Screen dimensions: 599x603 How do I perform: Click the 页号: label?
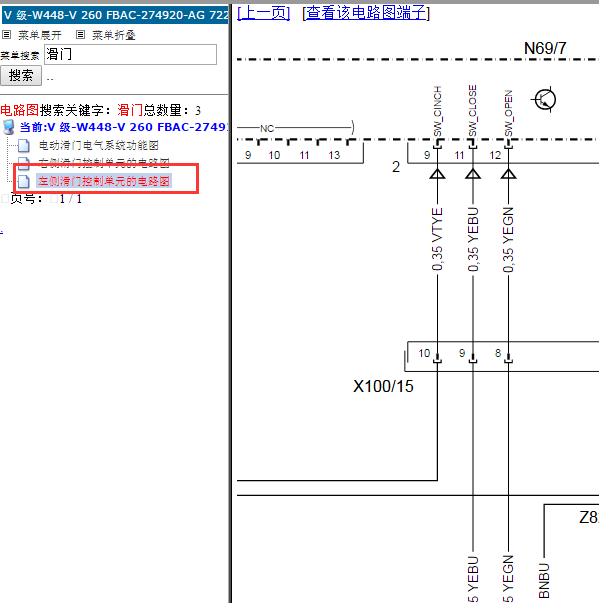[x=26, y=199]
